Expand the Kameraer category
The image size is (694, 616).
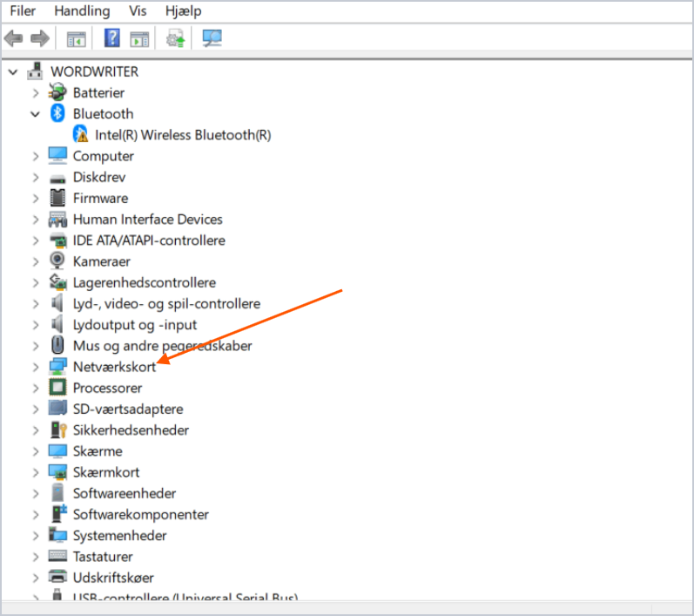(36, 261)
